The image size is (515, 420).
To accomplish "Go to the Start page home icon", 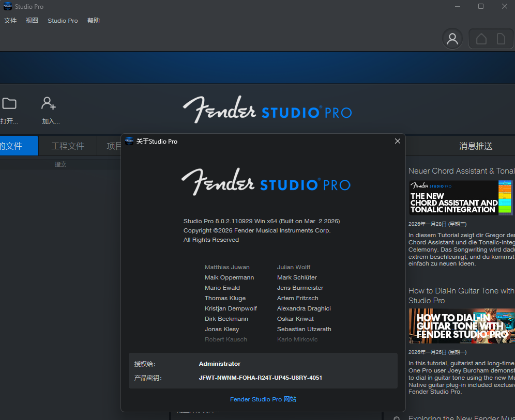I will click(x=481, y=39).
